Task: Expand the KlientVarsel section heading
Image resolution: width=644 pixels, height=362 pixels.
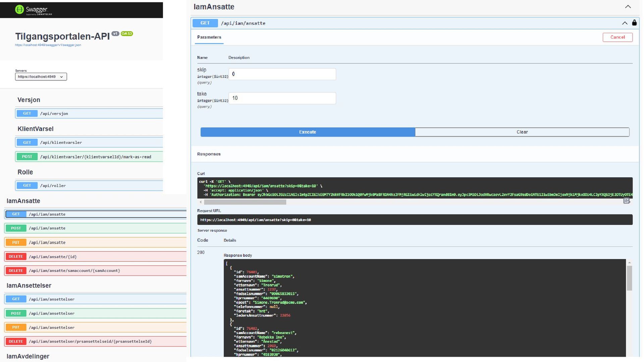Action: coord(35,129)
